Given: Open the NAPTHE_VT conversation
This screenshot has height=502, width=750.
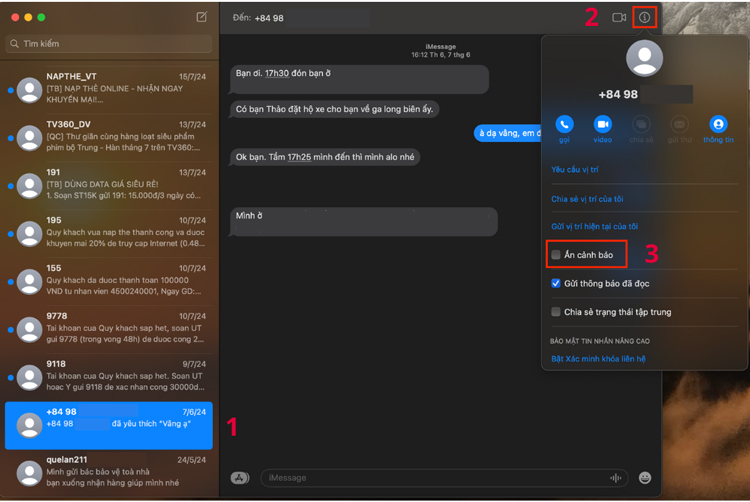Looking at the screenshot, I should [x=109, y=90].
